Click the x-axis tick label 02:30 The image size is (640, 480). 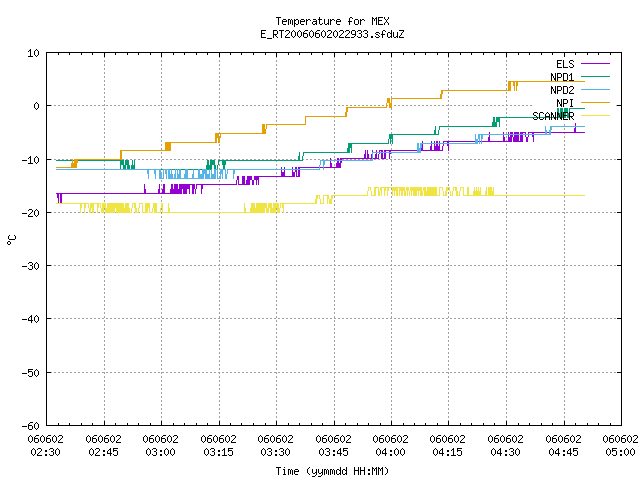pos(46,452)
